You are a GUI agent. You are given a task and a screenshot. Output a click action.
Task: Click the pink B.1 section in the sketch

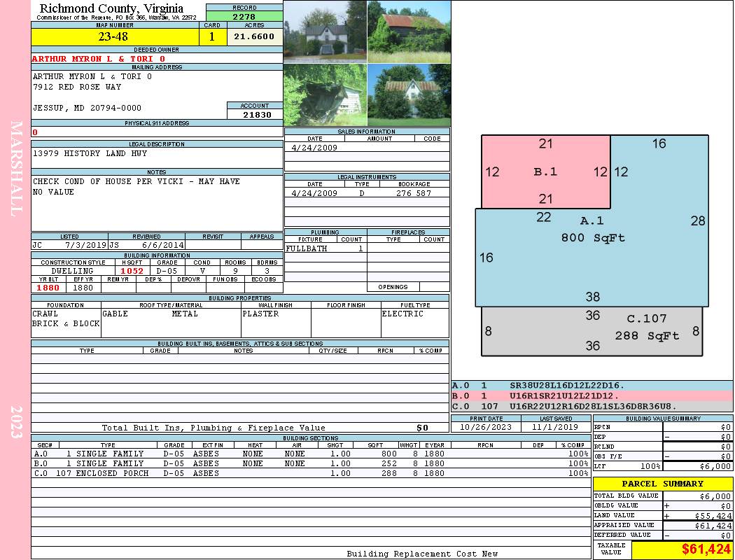tap(545, 171)
